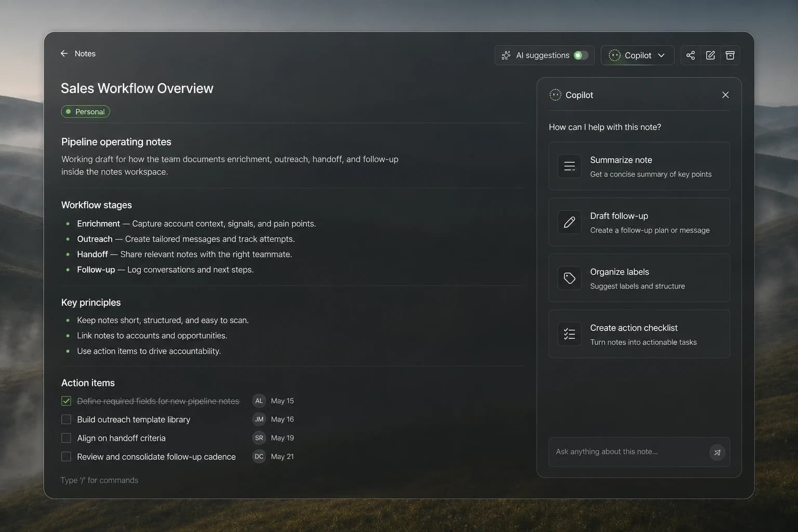Click the SR assignee avatar
This screenshot has width=798, height=532.
coord(259,438)
